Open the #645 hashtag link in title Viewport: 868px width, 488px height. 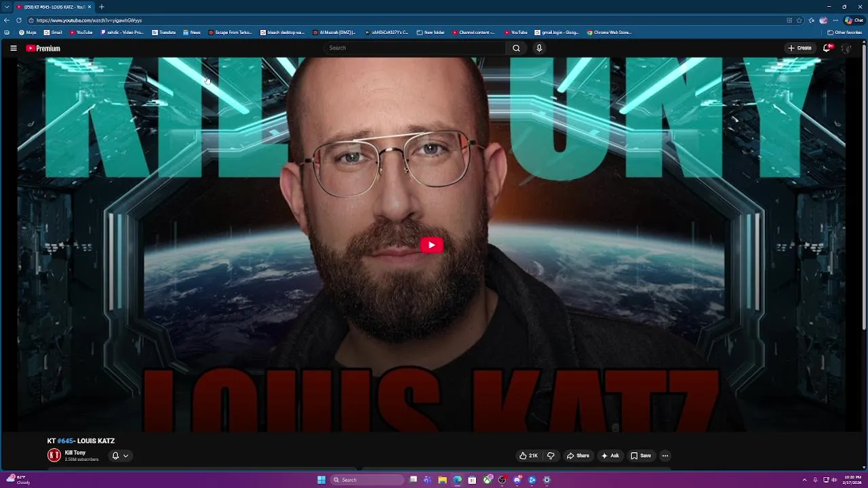point(65,441)
